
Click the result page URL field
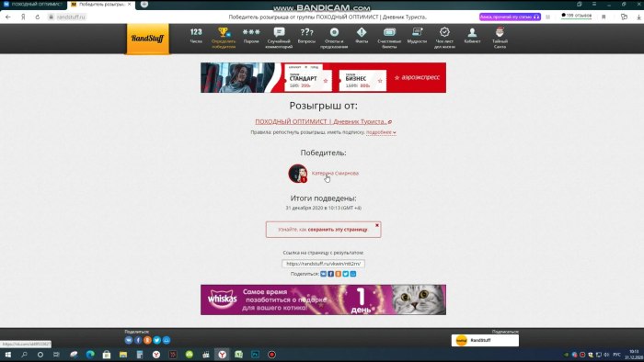pos(323,264)
